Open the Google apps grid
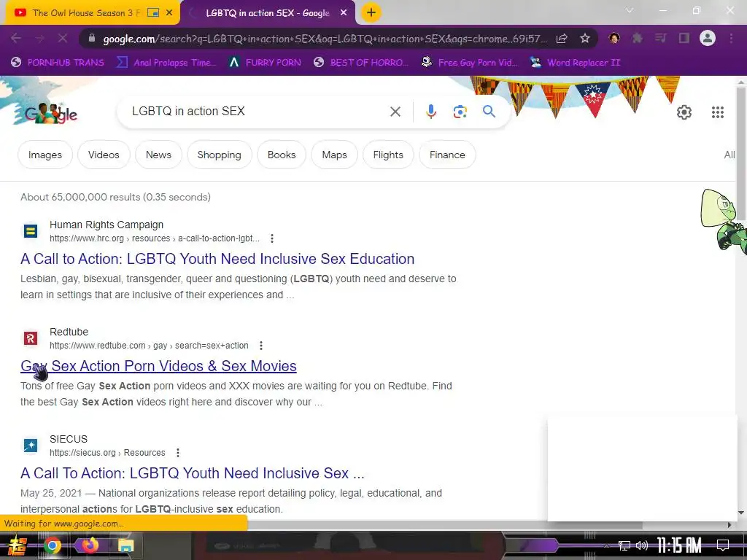The image size is (747, 560). pyautogui.click(x=718, y=112)
